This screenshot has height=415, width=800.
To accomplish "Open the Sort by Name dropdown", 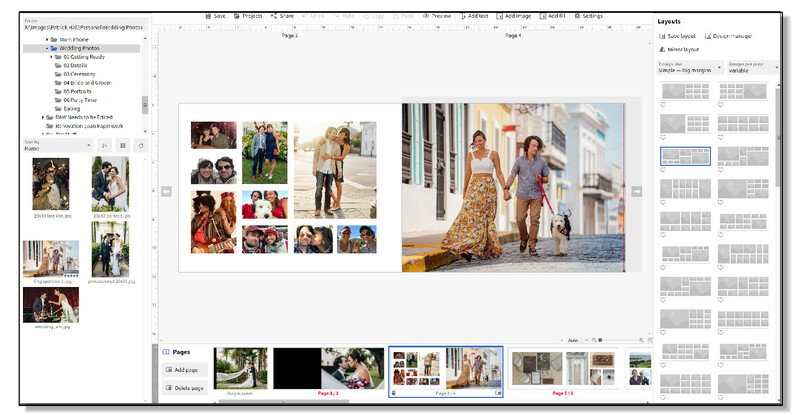I will tap(58, 145).
